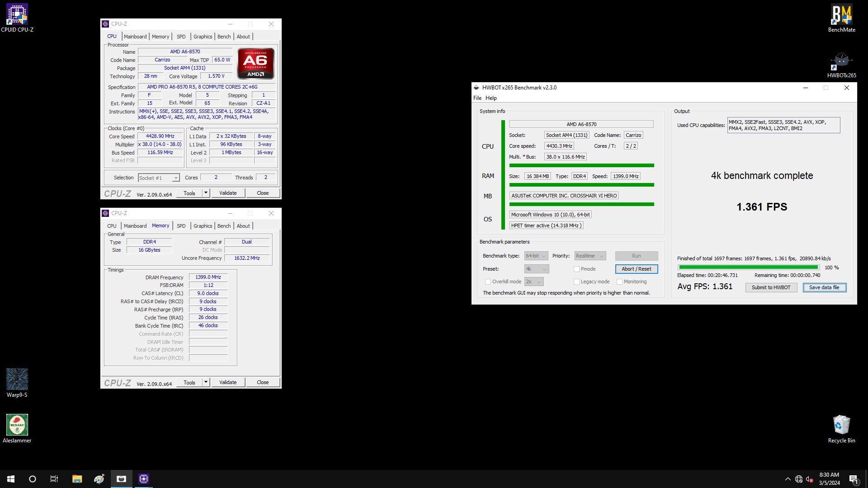
Task: Click the 1.361 FPS result text
Action: 762,207
